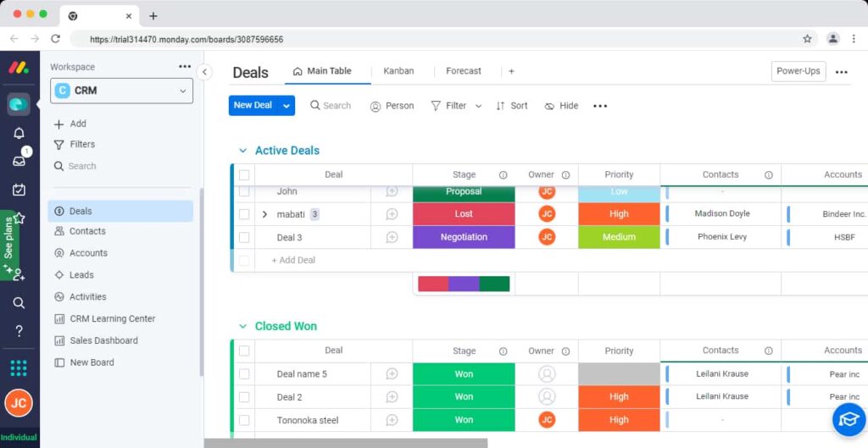Image resolution: width=868 pixels, height=448 pixels.
Task: Select all Active Deals via header checkbox
Action: pyautogui.click(x=244, y=175)
